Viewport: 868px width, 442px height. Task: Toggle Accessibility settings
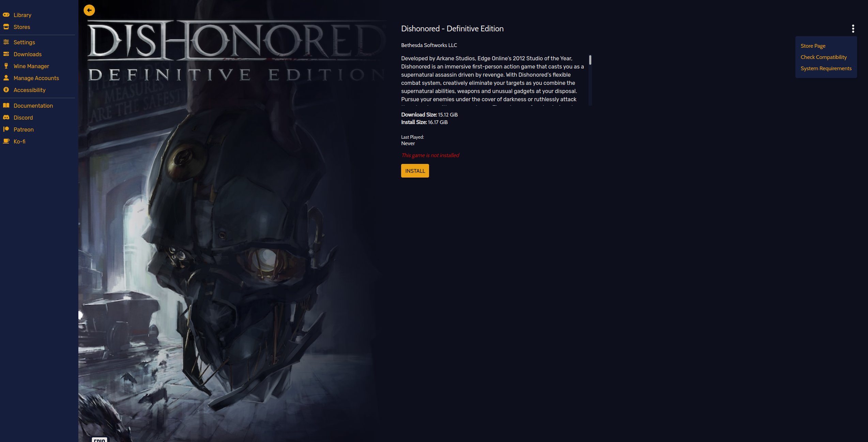pyautogui.click(x=29, y=90)
